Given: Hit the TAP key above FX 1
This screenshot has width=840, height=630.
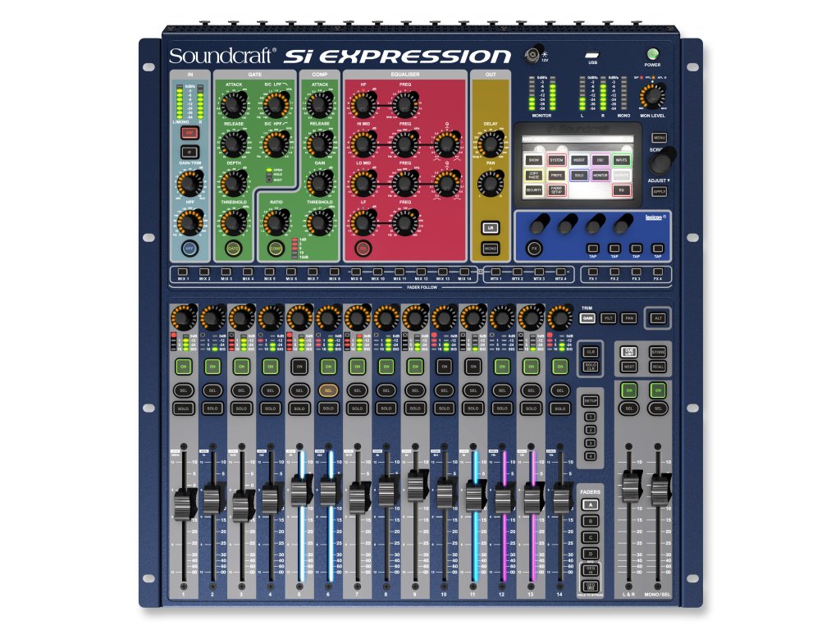Looking at the screenshot, I should [x=592, y=249].
